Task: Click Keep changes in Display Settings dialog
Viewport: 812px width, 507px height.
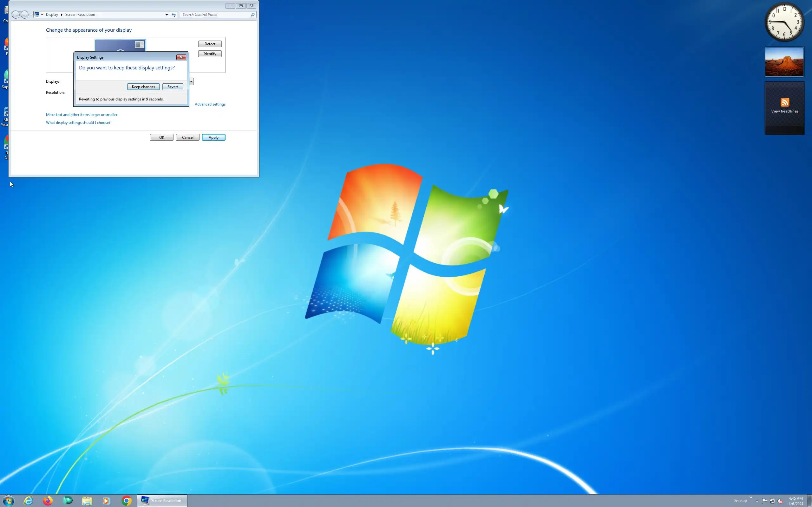Action: pyautogui.click(x=143, y=87)
